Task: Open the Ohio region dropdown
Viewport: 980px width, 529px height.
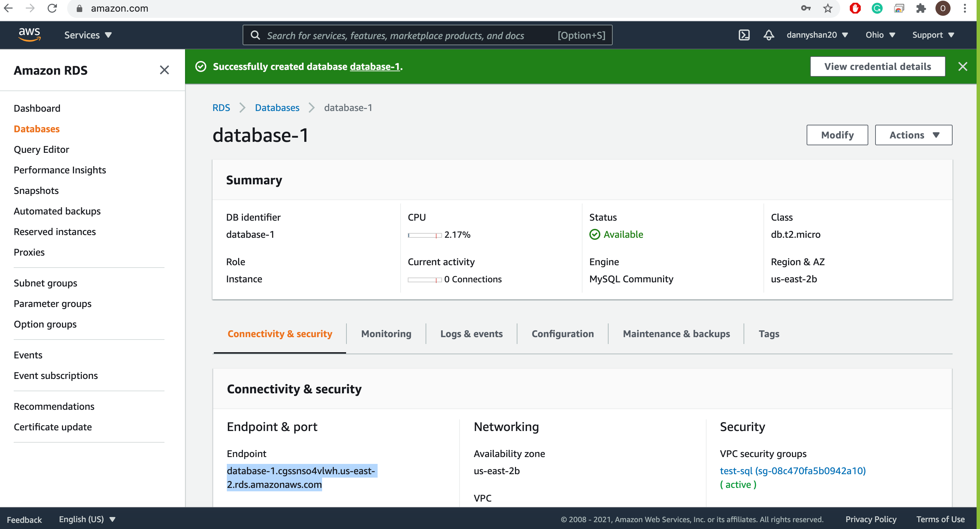Action: [880, 35]
